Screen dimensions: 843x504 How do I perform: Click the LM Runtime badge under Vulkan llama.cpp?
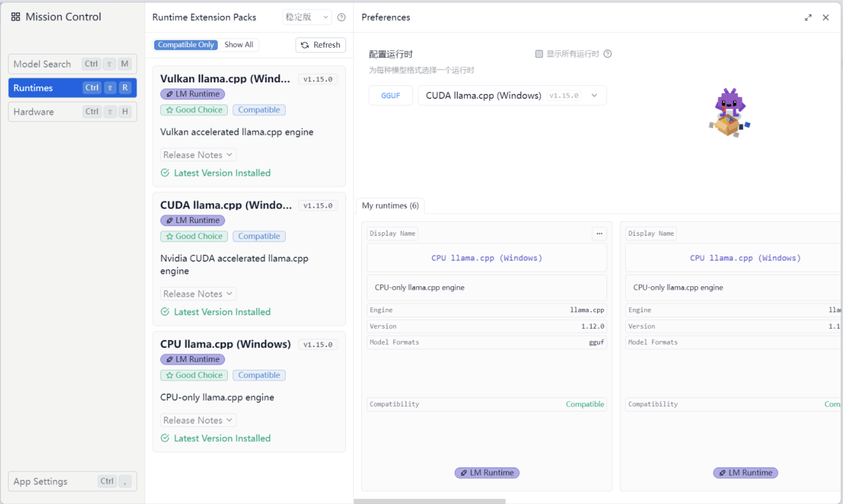point(193,94)
